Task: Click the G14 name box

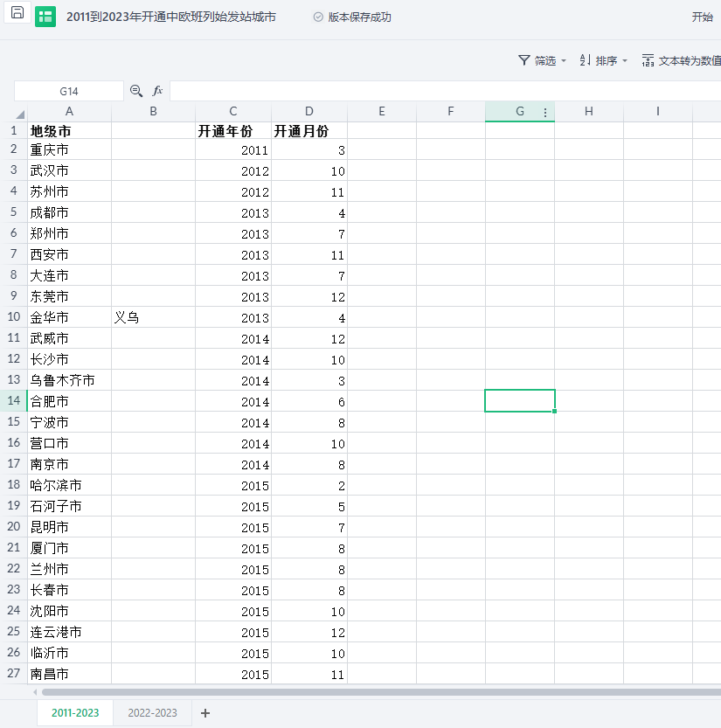Action: pyautogui.click(x=69, y=91)
